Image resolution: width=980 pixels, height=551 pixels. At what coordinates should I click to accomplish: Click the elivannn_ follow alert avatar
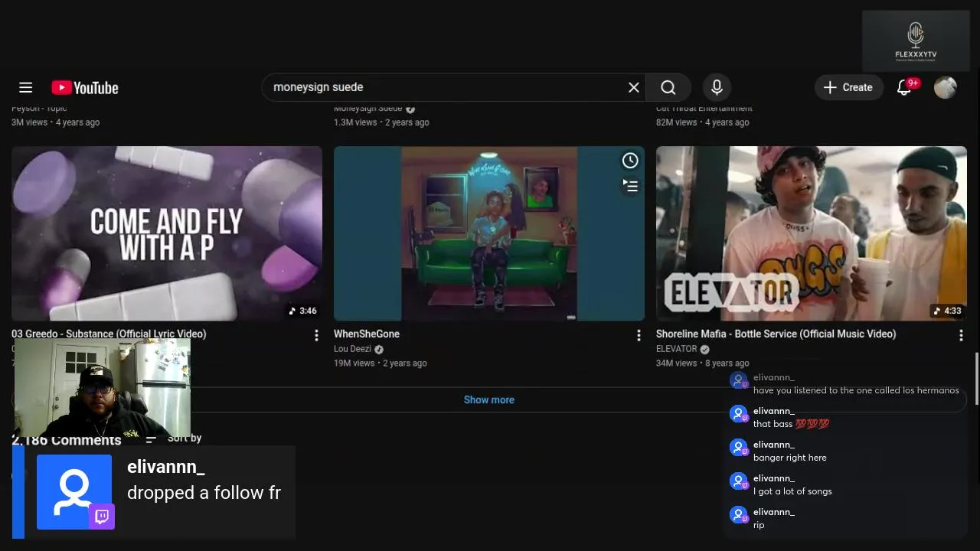[x=74, y=492]
